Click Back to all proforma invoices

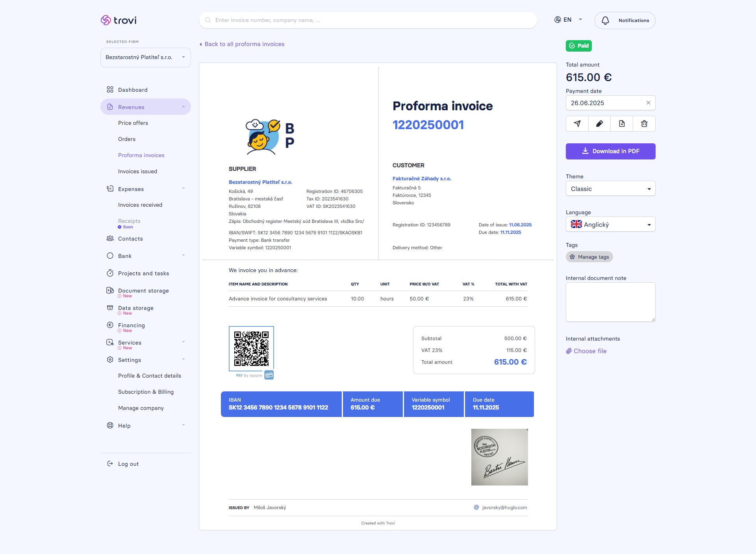click(242, 44)
